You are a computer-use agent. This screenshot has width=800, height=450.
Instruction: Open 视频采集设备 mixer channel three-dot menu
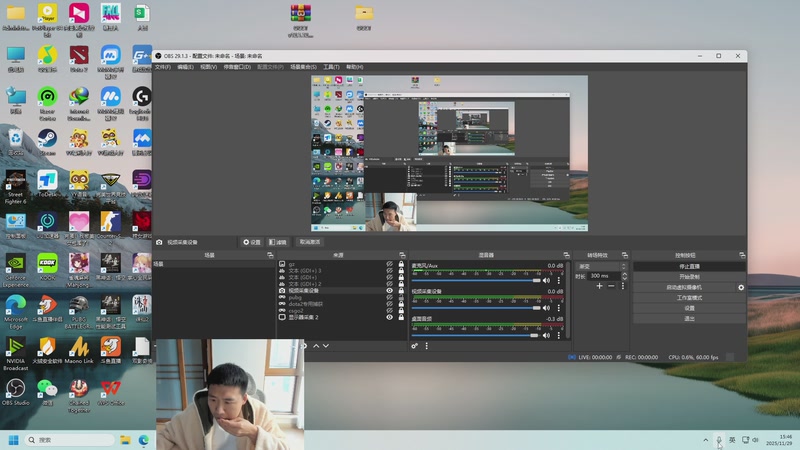tap(559, 308)
